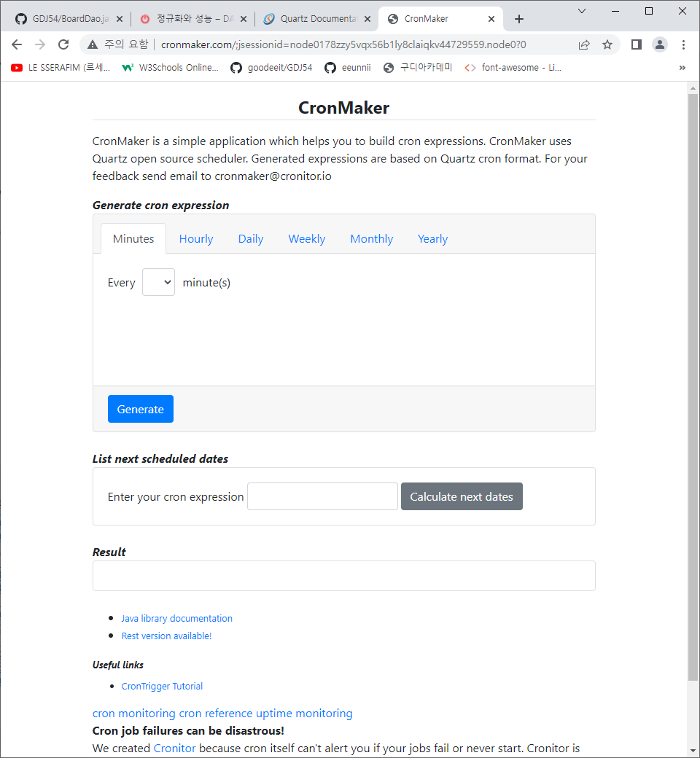Show hidden bookmarks overflow chevron
The width and height of the screenshot is (700, 758).
682,68
